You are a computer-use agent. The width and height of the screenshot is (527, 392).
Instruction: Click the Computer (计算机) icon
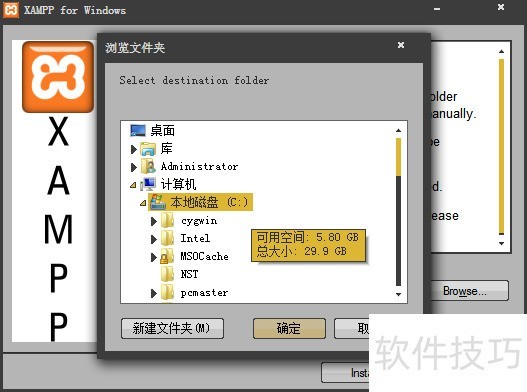pyautogui.click(x=148, y=184)
